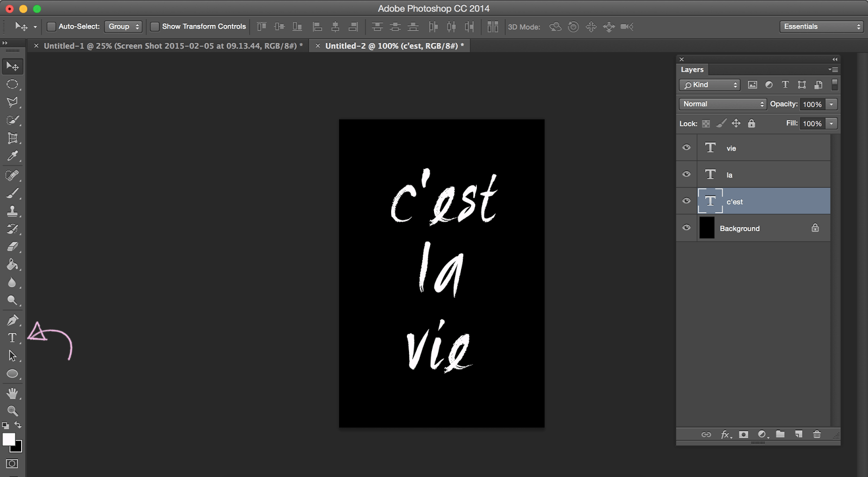This screenshot has width=868, height=477.
Task: Open the Opacity slider dropdown arrow
Action: pyautogui.click(x=831, y=104)
